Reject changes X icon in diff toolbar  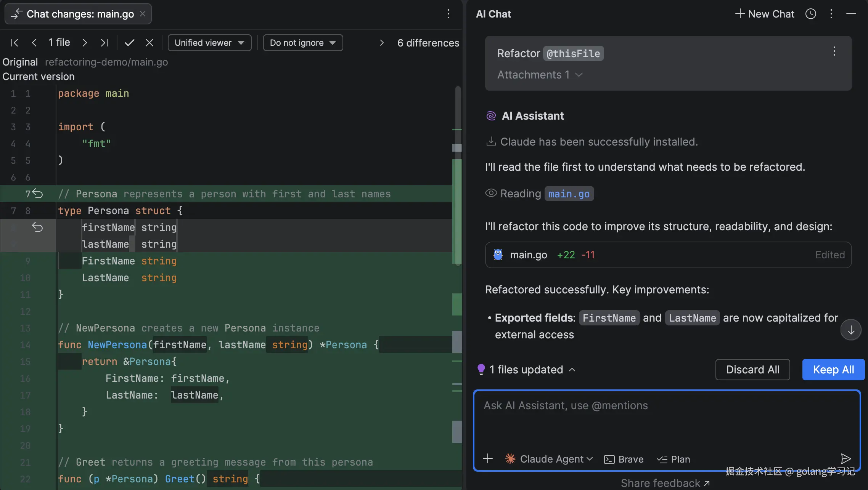click(149, 43)
